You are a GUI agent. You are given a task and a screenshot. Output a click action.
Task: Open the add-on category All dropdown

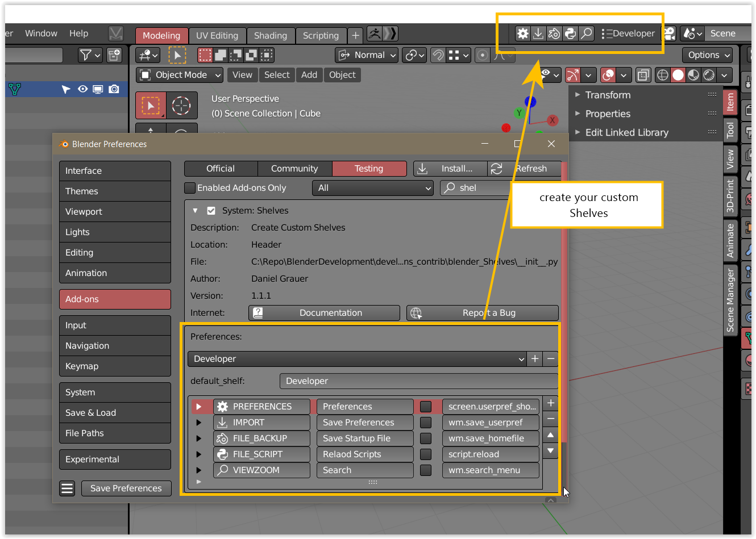tap(373, 188)
